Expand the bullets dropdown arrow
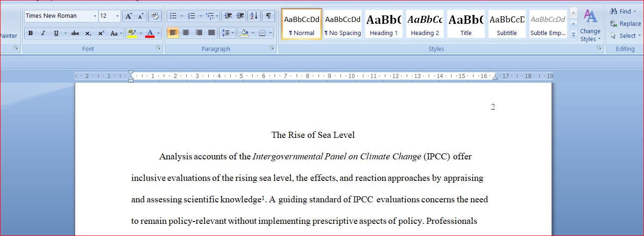This screenshot has width=644, height=236. pyautogui.click(x=182, y=16)
